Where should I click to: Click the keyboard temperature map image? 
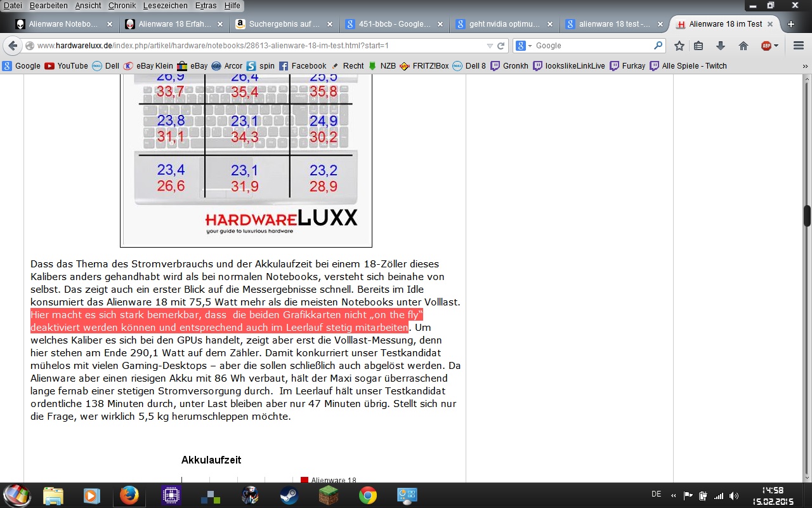click(246, 160)
